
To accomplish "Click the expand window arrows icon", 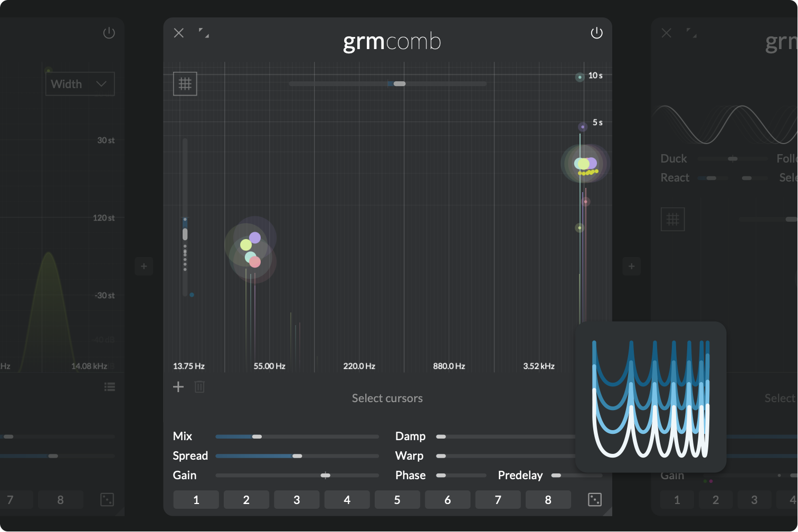I will coord(204,33).
